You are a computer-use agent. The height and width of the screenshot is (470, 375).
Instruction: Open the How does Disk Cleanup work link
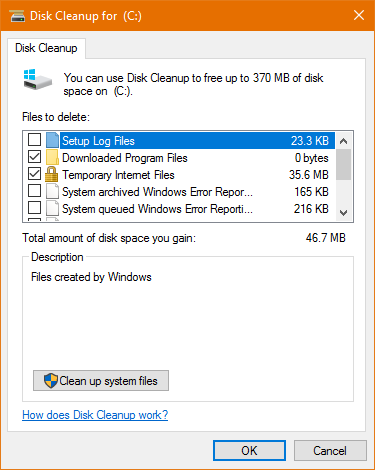tap(95, 415)
